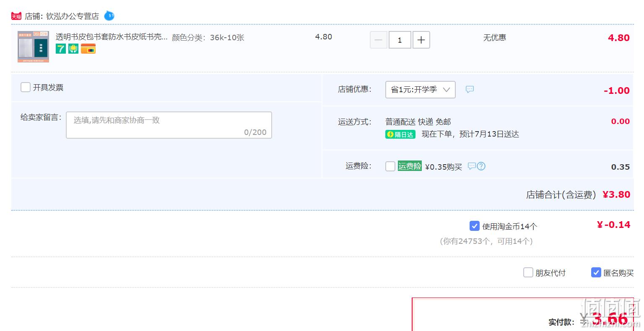
Task: Check the 朋友代付 checkbox
Action: click(528, 273)
